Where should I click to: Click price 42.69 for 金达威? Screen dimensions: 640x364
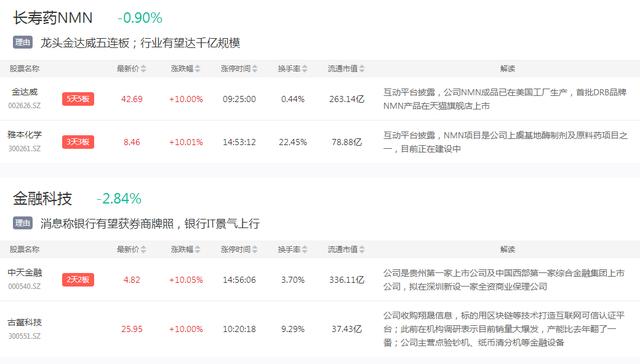(132, 99)
